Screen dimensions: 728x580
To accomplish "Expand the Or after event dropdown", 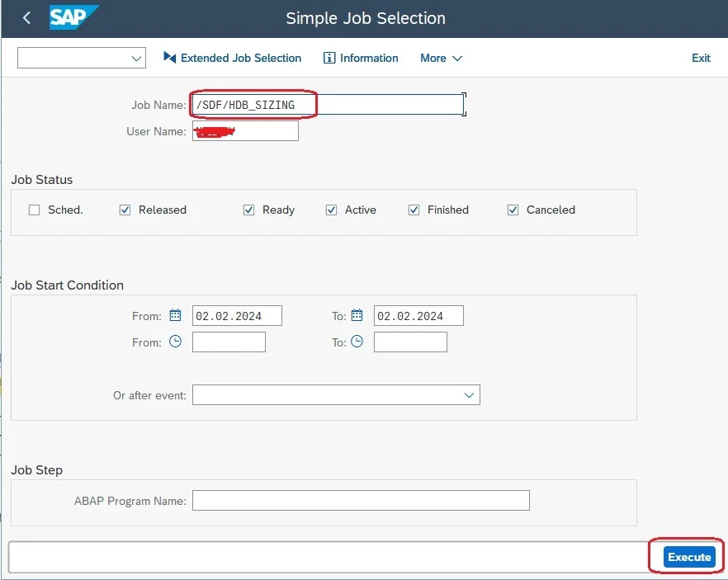I will 469,395.
